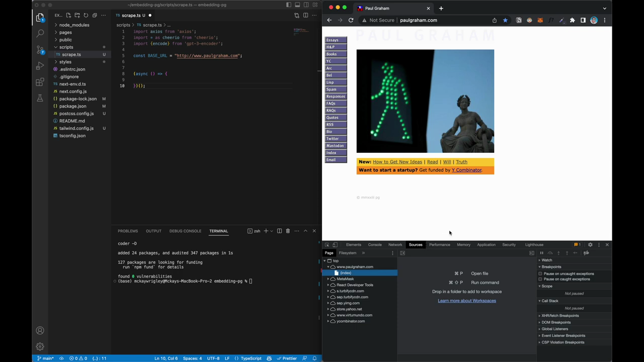Click the New File icon in Explorer header
This screenshot has width=644, height=362.
68,15
